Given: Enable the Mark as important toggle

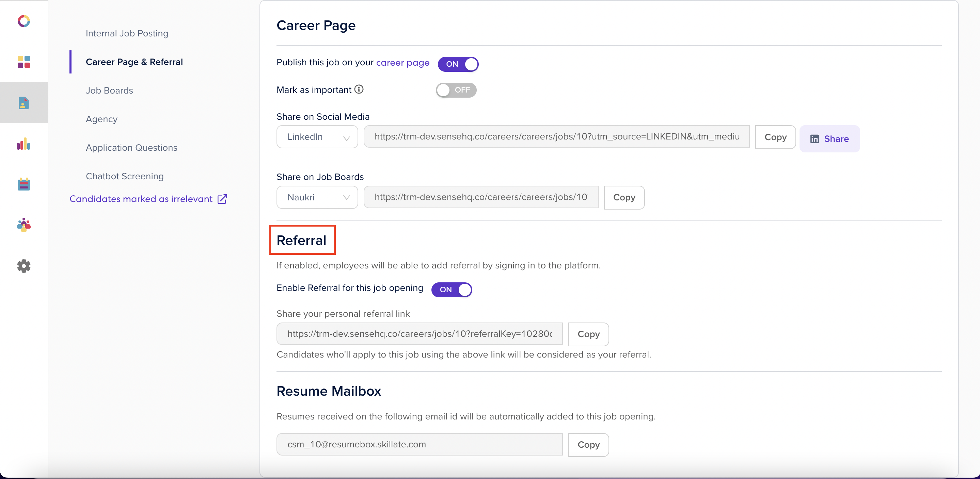Looking at the screenshot, I should coord(456,90).
